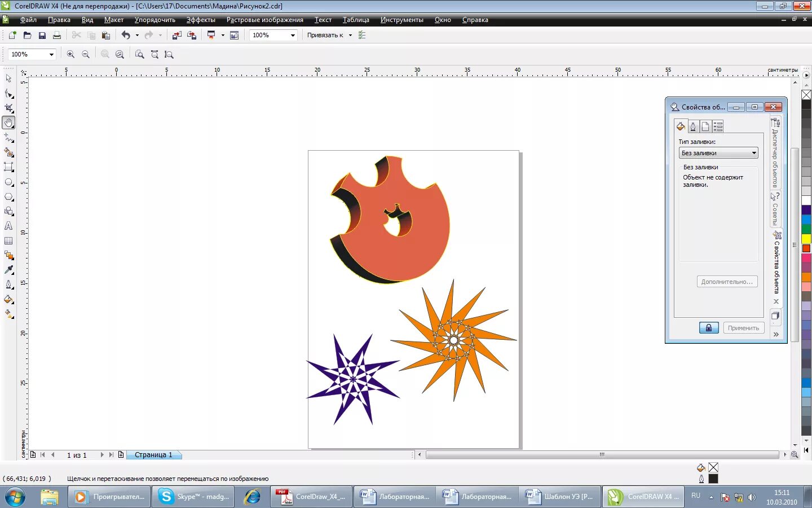Viewport: 812px width, 508px height.
Task: Switch to Summary list tab in docker
Action: pyautogui.click(x=718, y=126)
